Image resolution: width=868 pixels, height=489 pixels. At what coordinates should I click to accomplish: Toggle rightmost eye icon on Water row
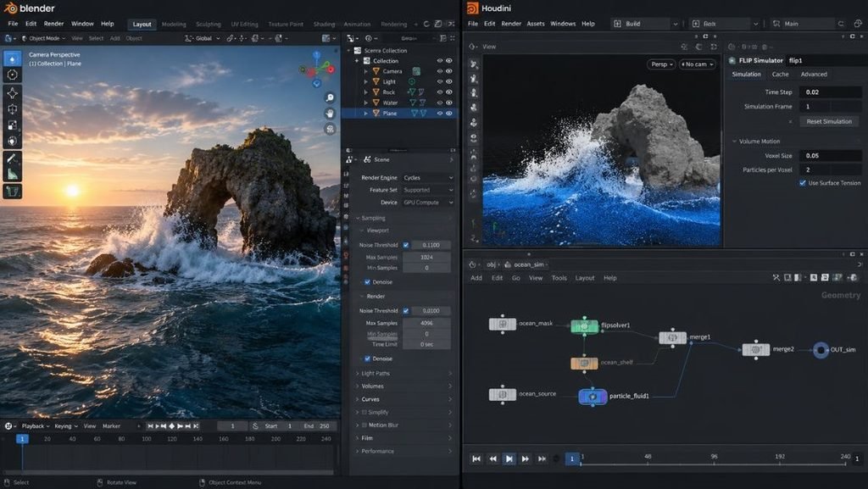(449, 103)
